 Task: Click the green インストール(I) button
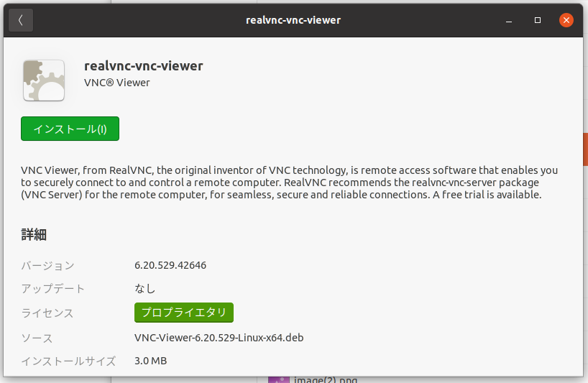click(x=70, y=129)
